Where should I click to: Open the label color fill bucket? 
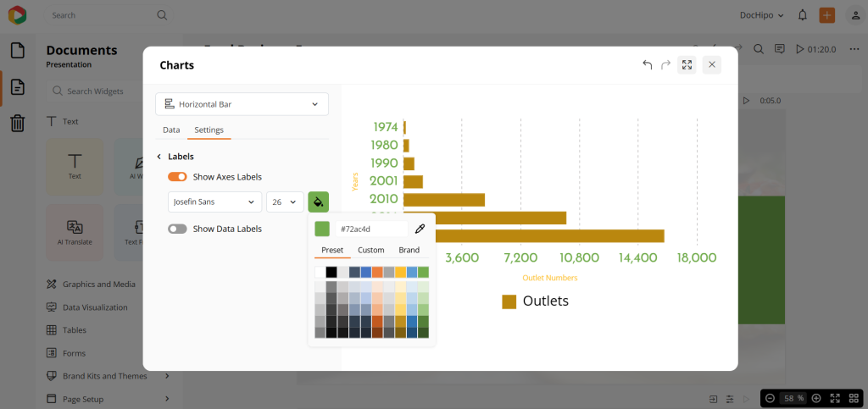click(319, 202)
